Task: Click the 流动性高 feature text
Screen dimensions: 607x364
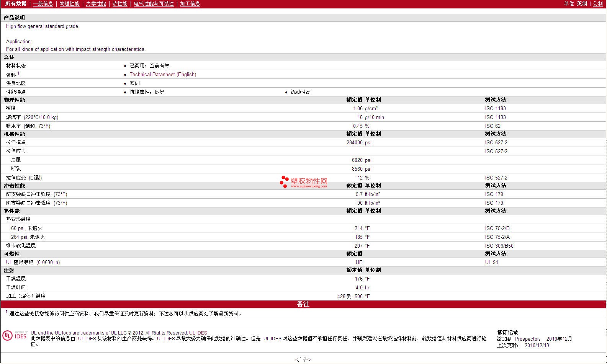Action: click(x=301, y=92)
